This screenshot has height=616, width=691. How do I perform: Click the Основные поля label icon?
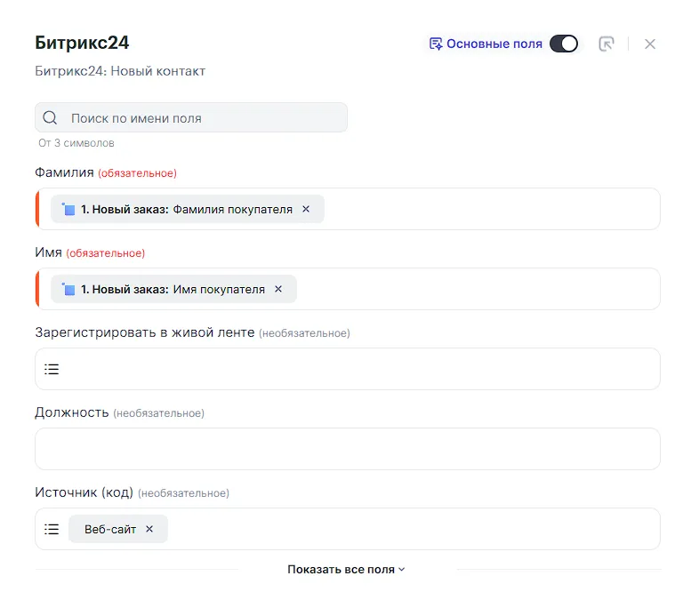click(x=436, y=44)
